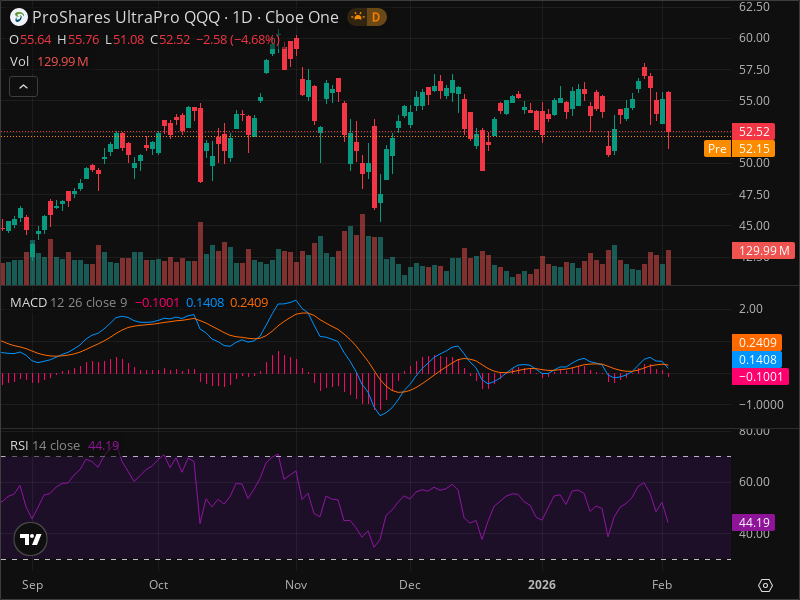Click the RSI legend value 44.19

click(x=103, y=445)
